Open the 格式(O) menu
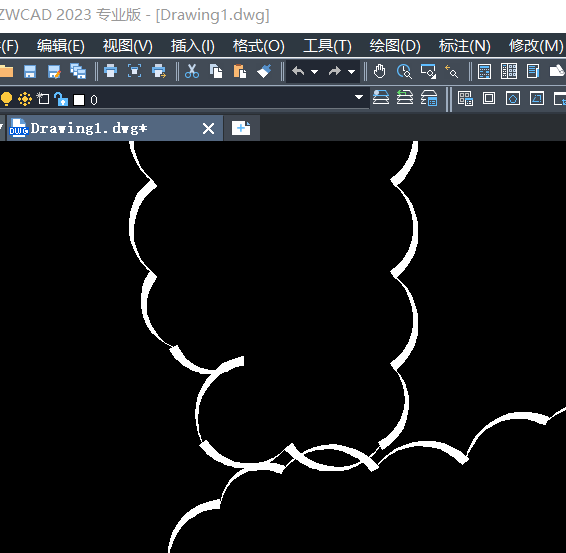The height and width of the screenshot is (553, 566). 258,46
